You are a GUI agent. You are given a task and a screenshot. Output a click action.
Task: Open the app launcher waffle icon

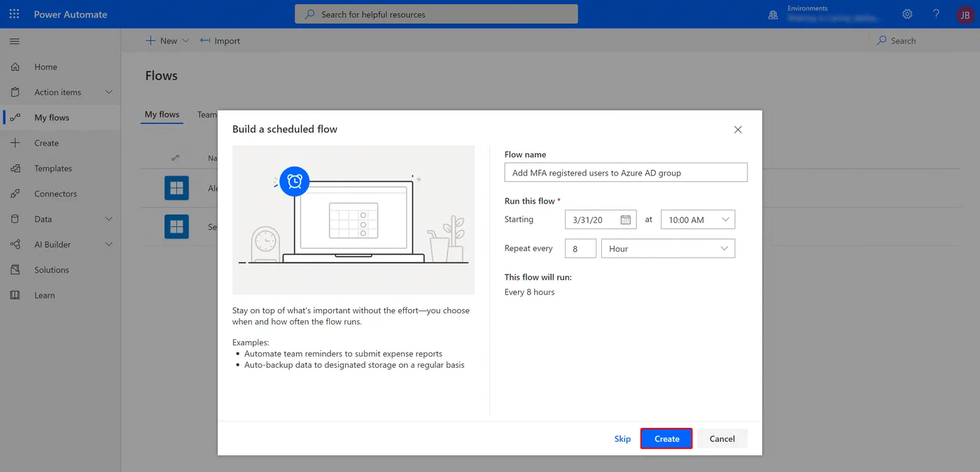(14, 14)
